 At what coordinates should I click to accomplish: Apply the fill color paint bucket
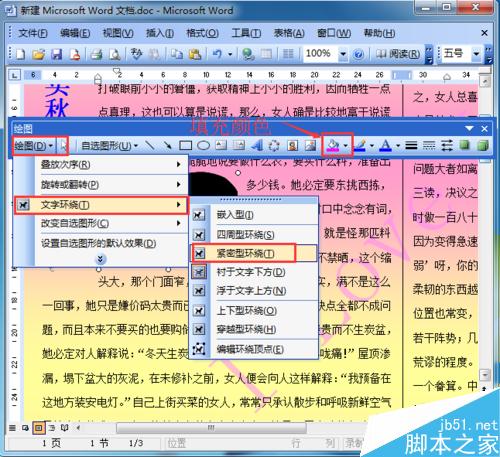[x=333, y=145]
